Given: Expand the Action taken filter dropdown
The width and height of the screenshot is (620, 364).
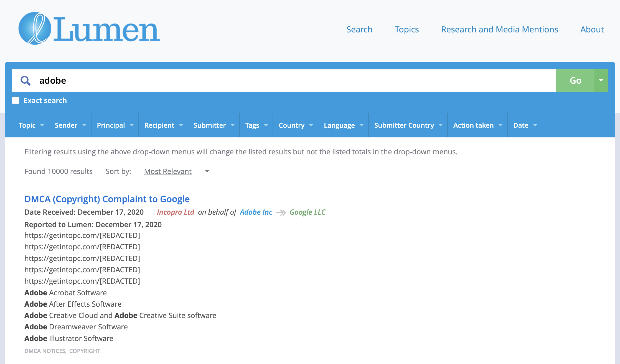Looking at the screenshot, I should point(477,125).
